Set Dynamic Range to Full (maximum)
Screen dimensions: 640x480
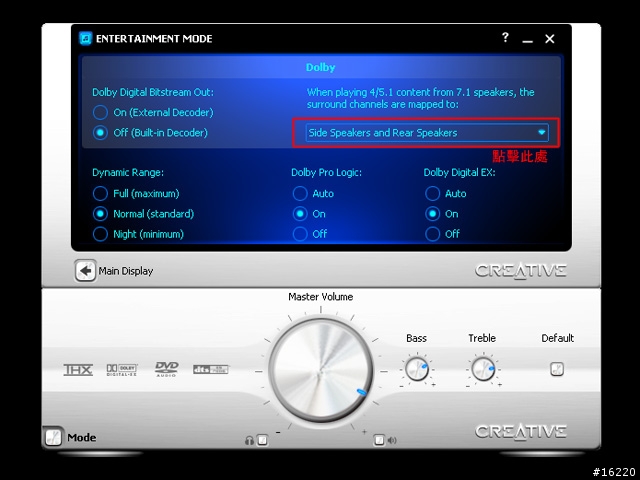(100, 193)
